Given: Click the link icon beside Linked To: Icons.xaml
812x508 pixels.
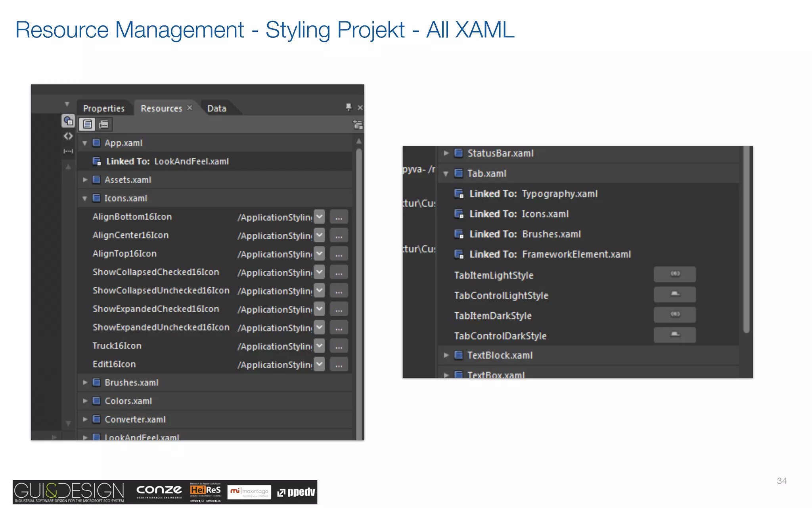Looking at the screenshot, I should [459, 214].
